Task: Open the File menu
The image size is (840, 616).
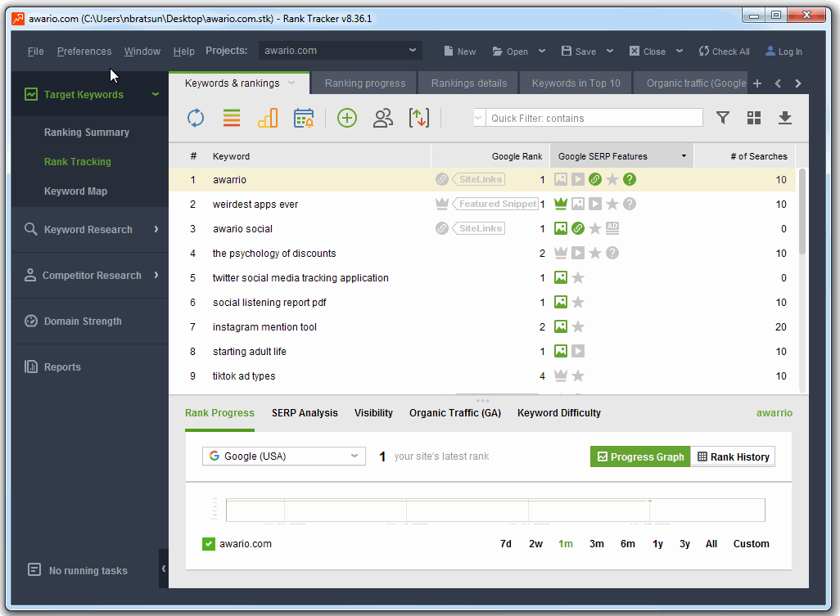Action: point(36,52)
